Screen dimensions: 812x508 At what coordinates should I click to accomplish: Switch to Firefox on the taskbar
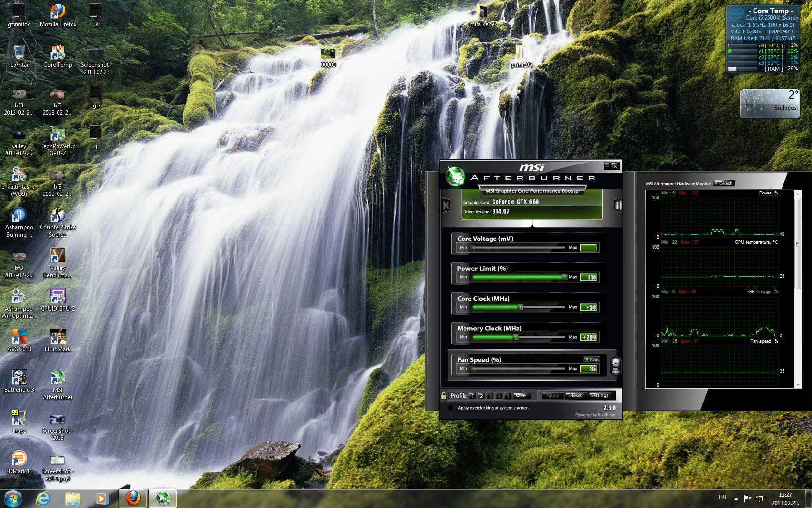coord(132,498)
